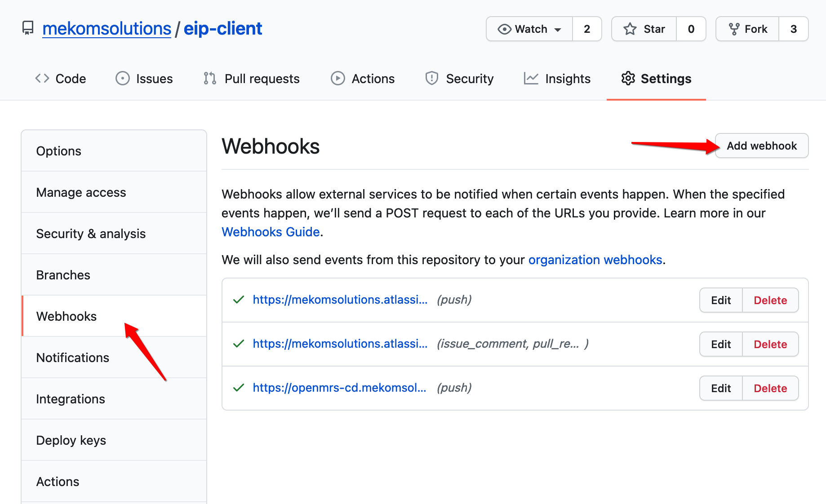This screenshot has height=504, width=826.
Task: Open eip-client repository link
Action: click(223, 29)
